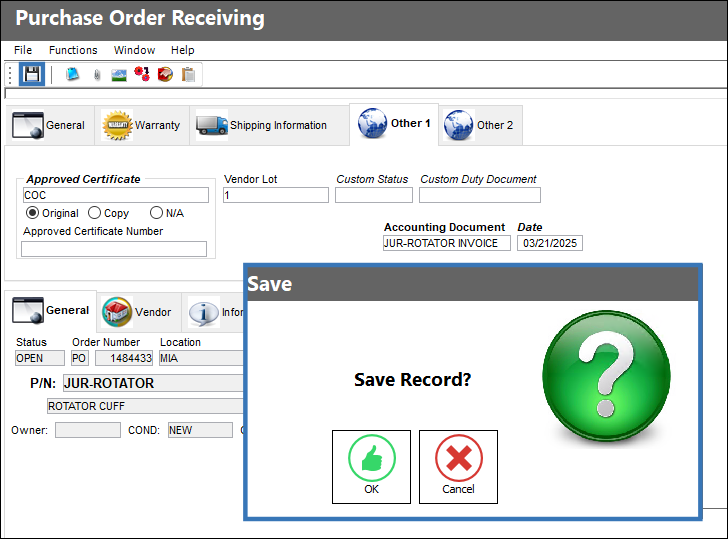Select the lower General tab
This screenshot has height=539, width=728.
point(51,311)
